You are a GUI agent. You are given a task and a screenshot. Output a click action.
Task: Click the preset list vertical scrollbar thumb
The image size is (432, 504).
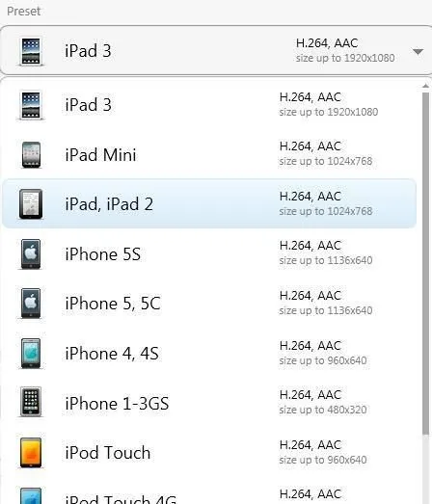point(426,263)
